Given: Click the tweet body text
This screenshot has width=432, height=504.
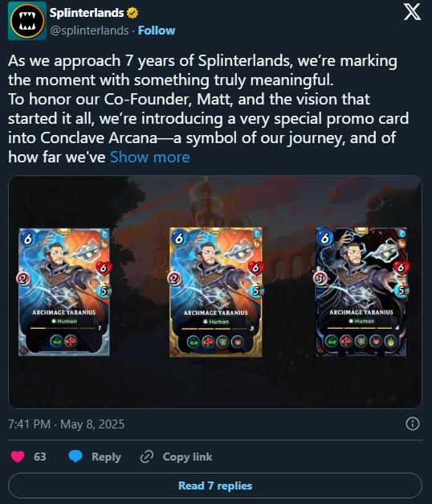Looking at the screenshot, I should [208, 109].
